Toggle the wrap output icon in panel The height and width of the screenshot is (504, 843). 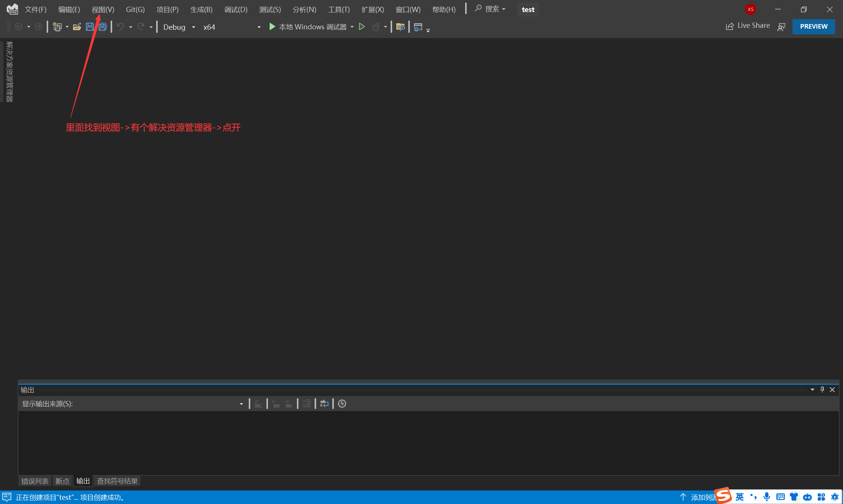point(325,403)
